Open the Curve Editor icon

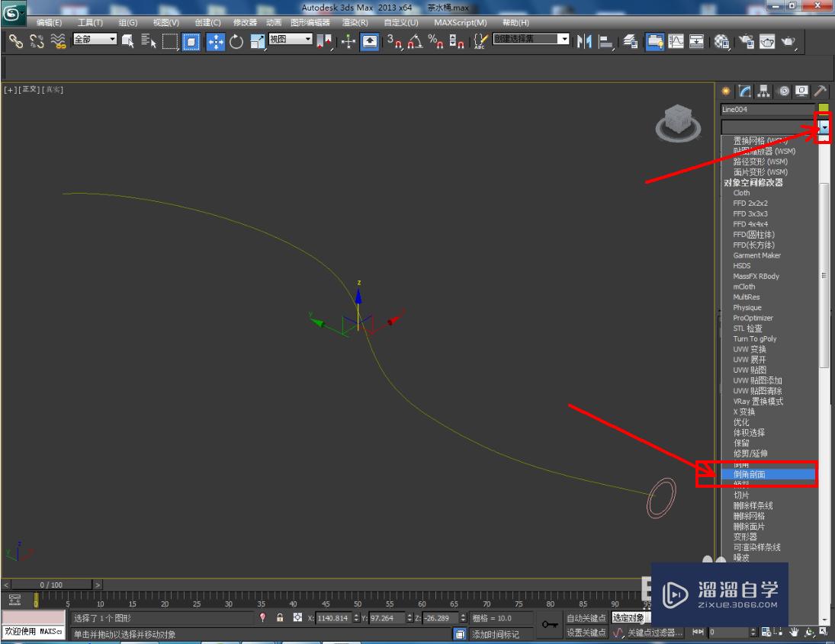676,41
